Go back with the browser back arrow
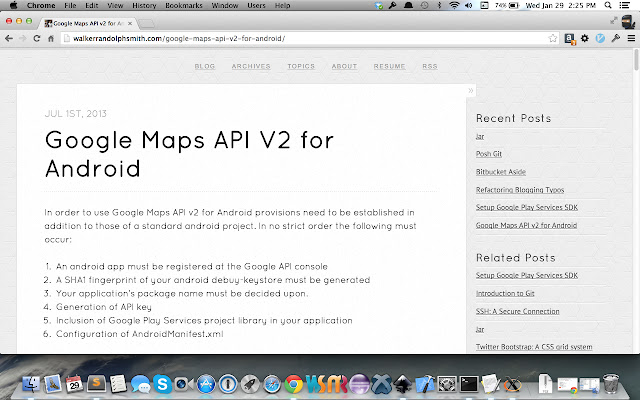The width and height of the screenshot is (640, 400). click(x=9, y=38)
